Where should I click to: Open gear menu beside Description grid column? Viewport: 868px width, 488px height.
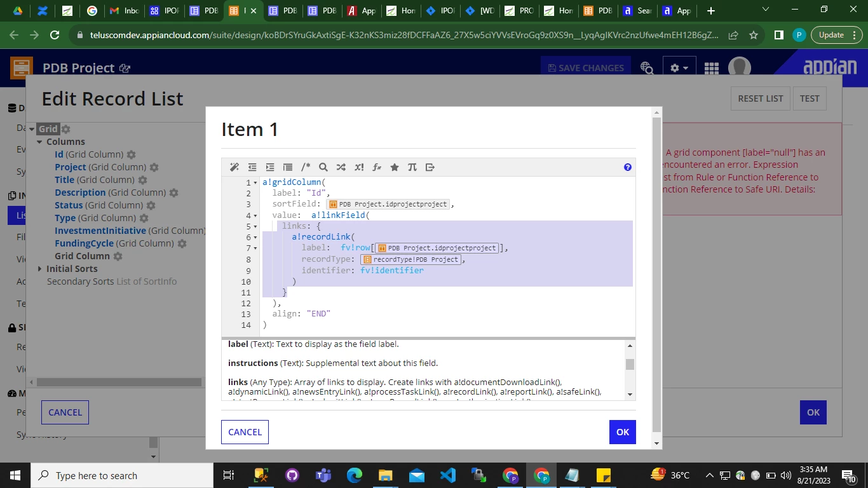pyautogui.click(x=173, y=193)
